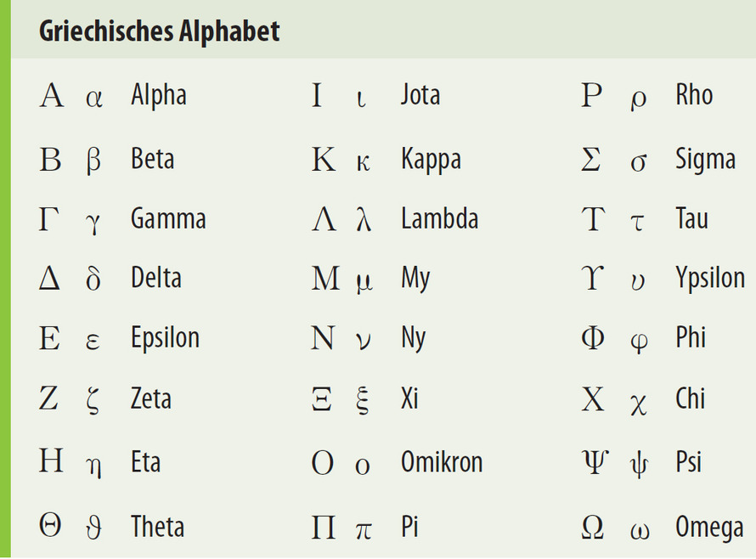
Task: Click the label 'My'
Action: pos(415,279)
